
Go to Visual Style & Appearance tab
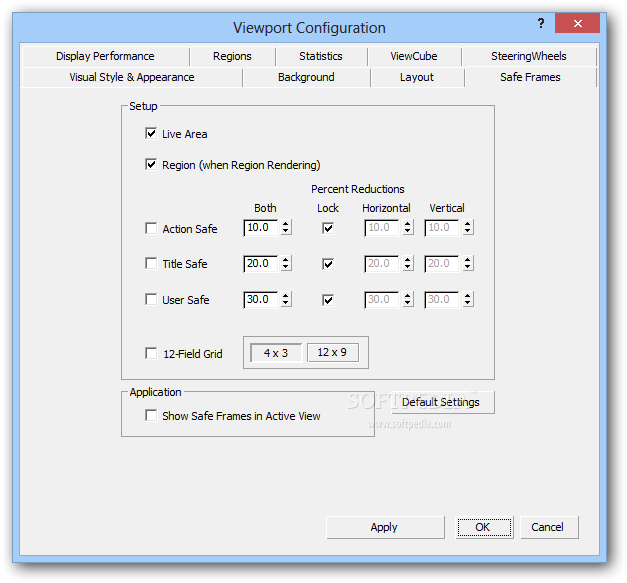click(x=132, y=77)
